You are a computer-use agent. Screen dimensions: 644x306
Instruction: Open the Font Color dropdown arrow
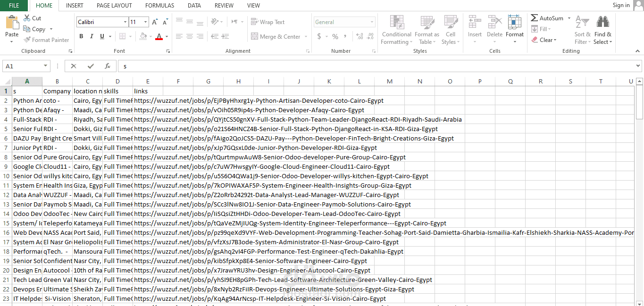(x=167, y=36)
